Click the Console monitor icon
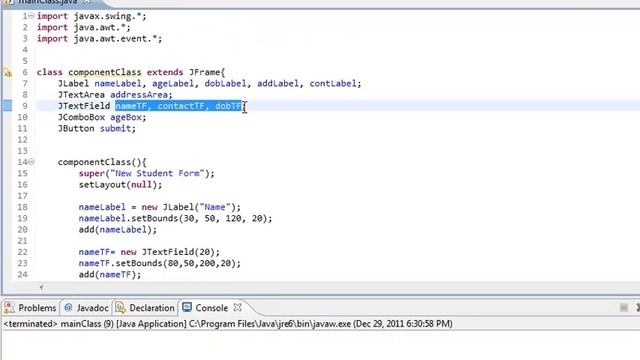This screenshot has width=640, height=360. click(187, 307)
